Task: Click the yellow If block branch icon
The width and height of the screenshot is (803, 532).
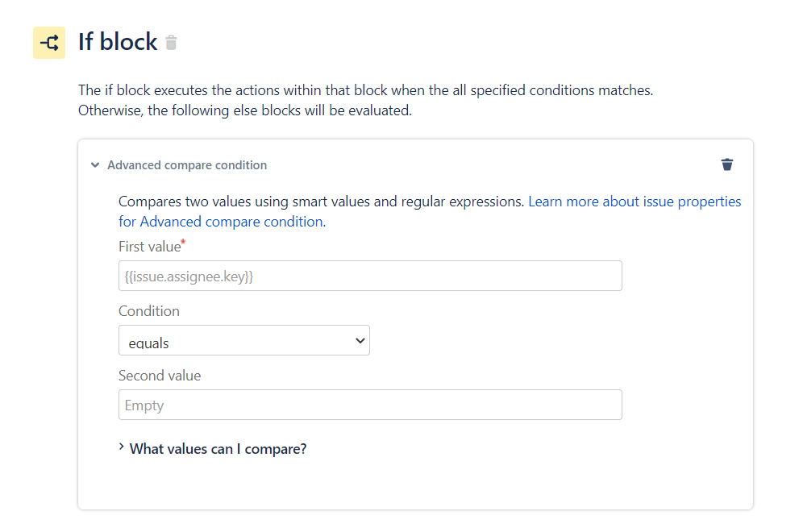Action: point(48,43)
